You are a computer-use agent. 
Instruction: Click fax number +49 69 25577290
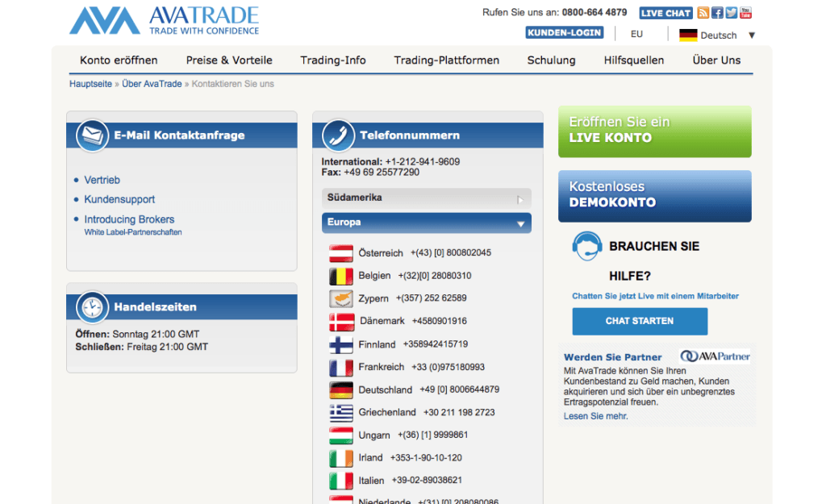(x=382, y=173)
